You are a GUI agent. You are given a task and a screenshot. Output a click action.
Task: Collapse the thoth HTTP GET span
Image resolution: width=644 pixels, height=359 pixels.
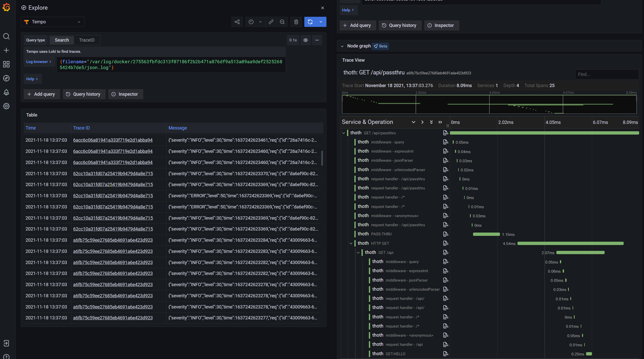click(351, 243)
